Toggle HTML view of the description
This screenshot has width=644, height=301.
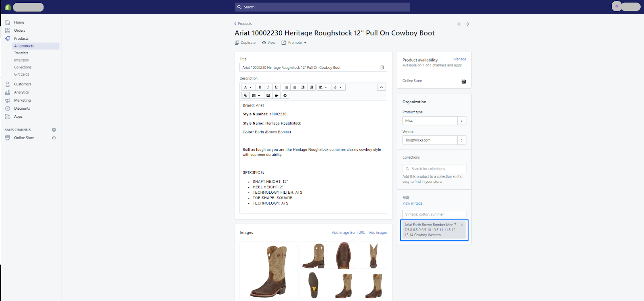[x=382, y=87]
